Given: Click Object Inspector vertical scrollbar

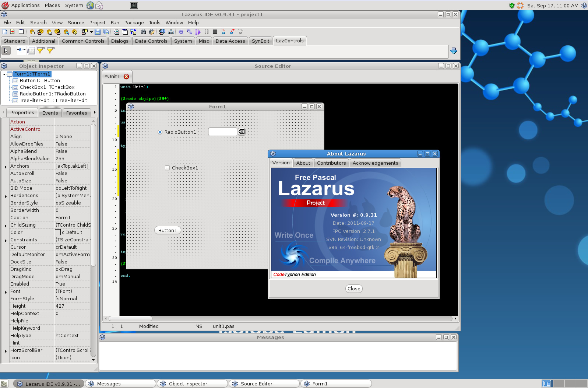Looking at the screenshot, I should pos(93,195).
